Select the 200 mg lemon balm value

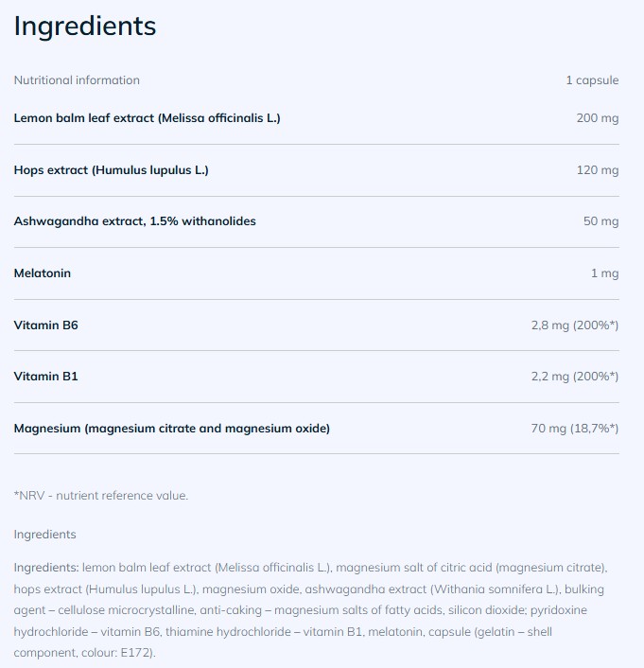pyautogui.click(x=598, y=118)
